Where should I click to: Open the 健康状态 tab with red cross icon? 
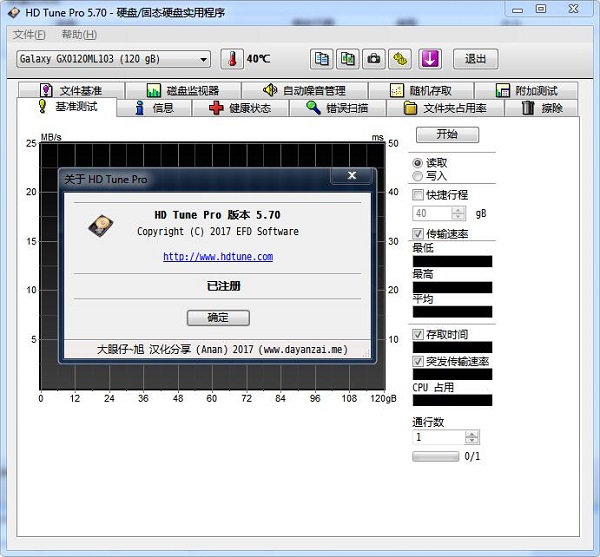coord(239,108)
